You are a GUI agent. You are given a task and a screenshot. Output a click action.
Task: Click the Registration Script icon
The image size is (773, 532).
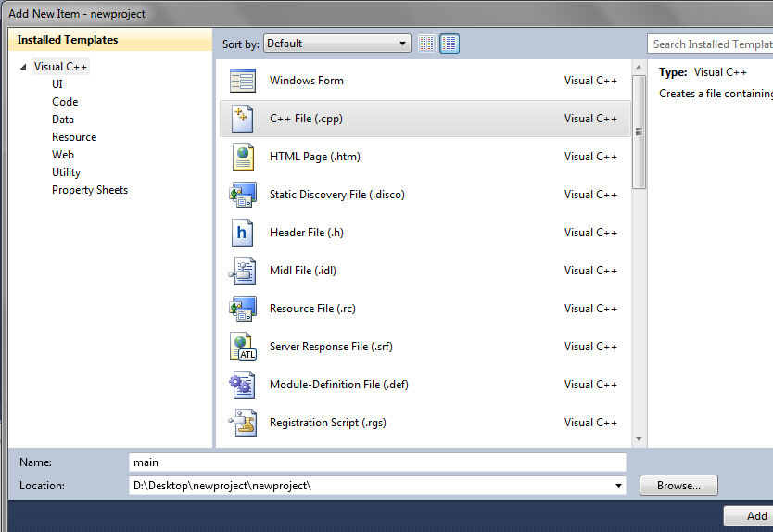tap(242, 423)
